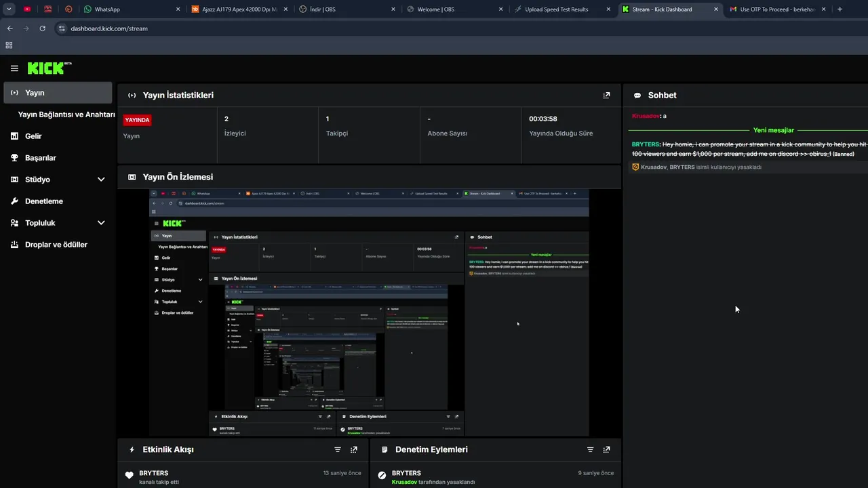This screenshot has width=868, height=488.
Task: Click the YAYINDA live badge
Action: 137,120
